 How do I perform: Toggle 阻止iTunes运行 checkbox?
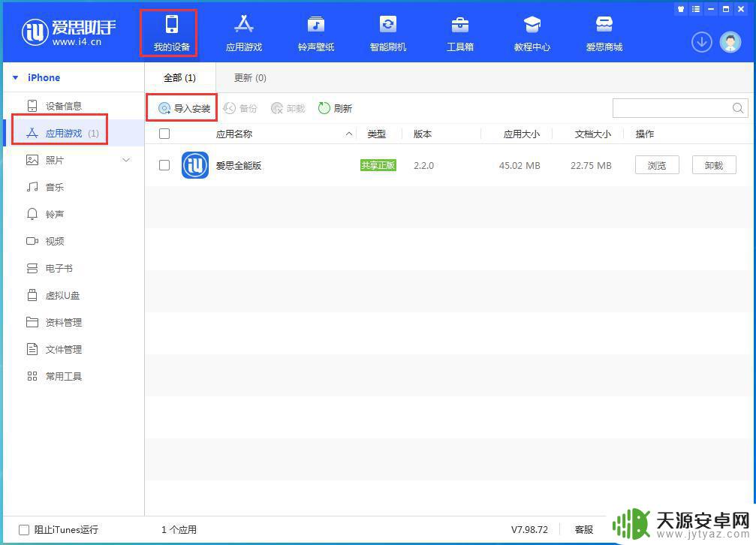point(23,529)
